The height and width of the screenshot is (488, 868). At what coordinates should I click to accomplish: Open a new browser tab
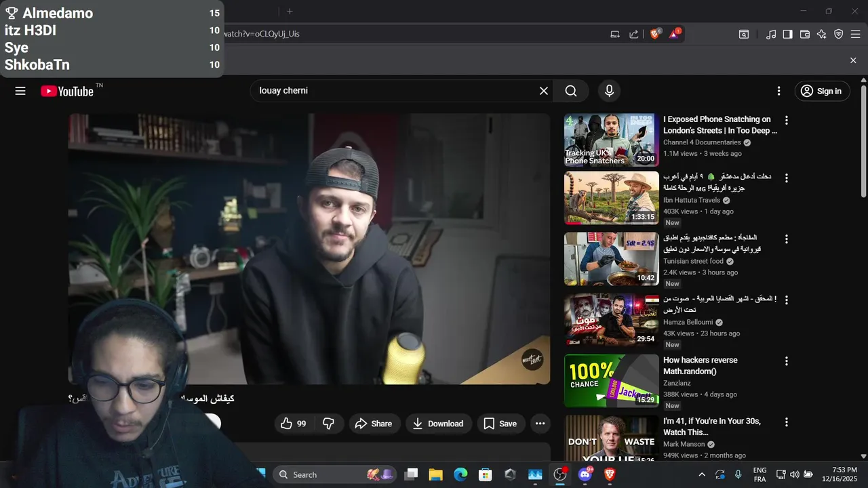290,11
